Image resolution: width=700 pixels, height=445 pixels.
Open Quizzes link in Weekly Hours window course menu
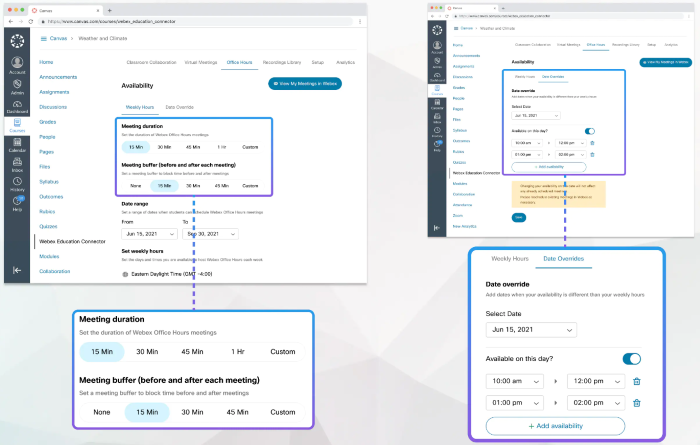tap(48, 226)
